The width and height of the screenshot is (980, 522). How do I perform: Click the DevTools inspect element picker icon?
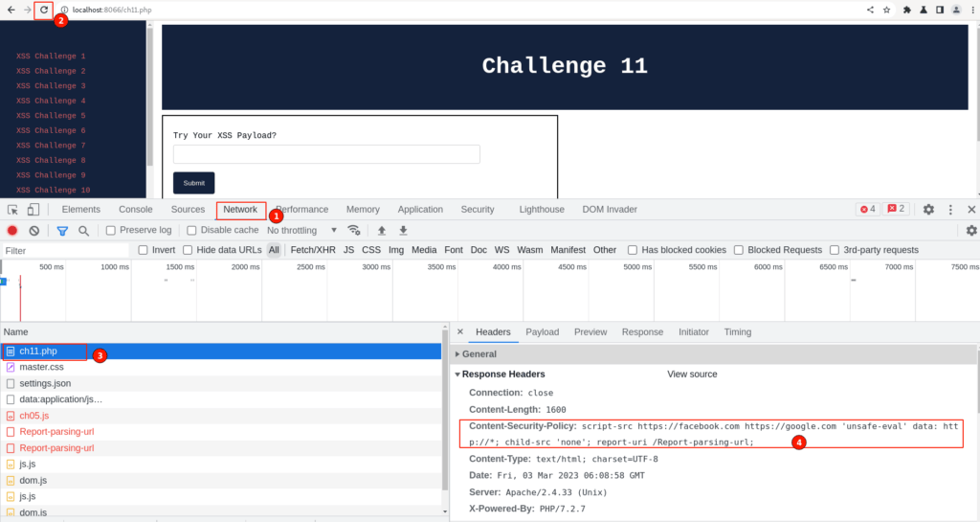tap(13, 210)
